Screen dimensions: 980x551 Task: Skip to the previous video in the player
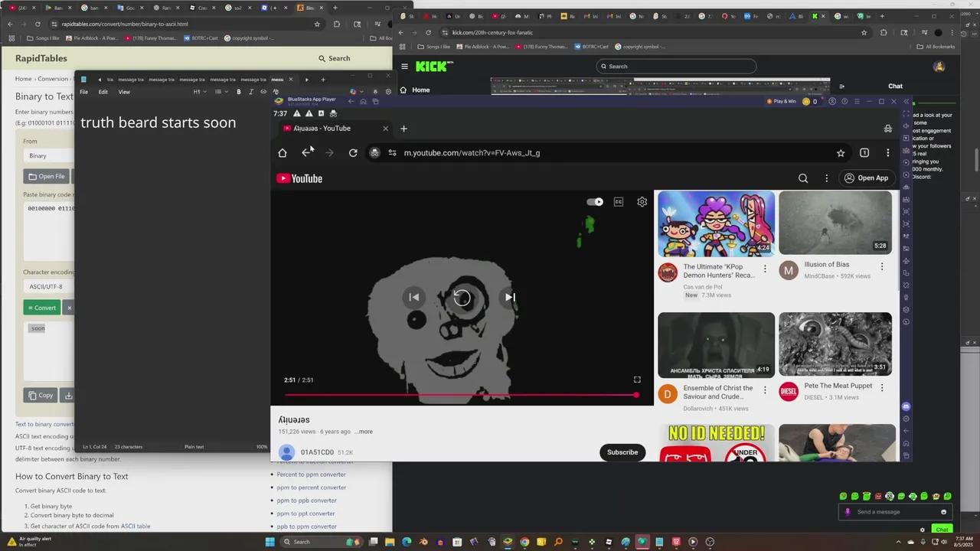413,298
